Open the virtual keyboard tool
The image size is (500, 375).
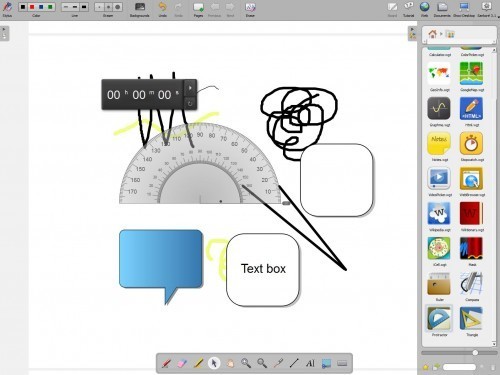[342, 363]
